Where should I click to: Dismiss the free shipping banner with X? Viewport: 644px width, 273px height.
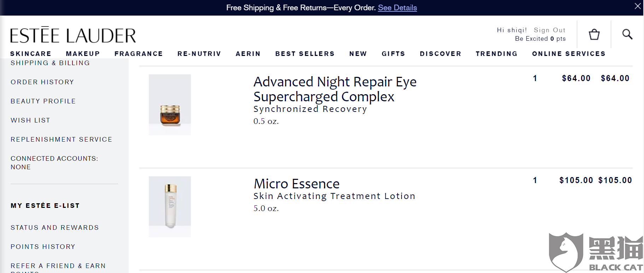click(638, 6)
